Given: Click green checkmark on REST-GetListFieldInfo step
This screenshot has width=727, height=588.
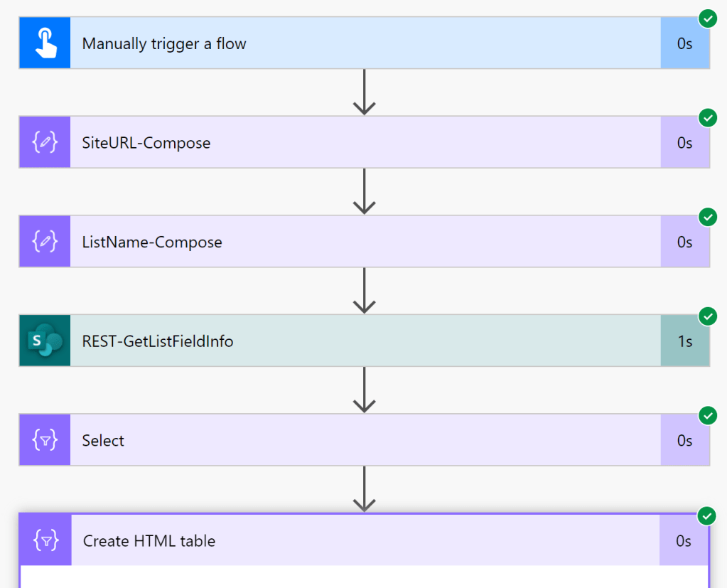Looking at the screenshot, I should 707,316.
